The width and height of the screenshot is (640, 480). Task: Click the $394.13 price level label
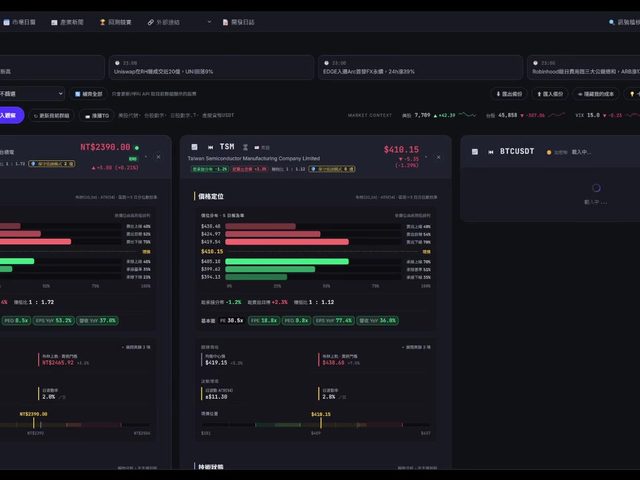211,277
